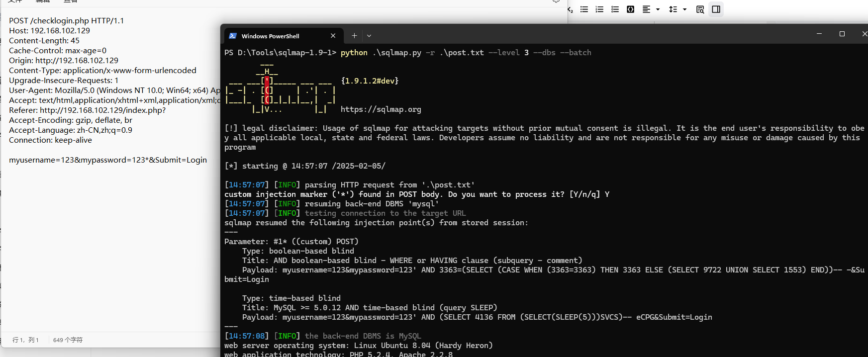Click the 'https://sqlmap.org' URL in terminal
This screenshot has height=357, width=868.
(381, 109)
